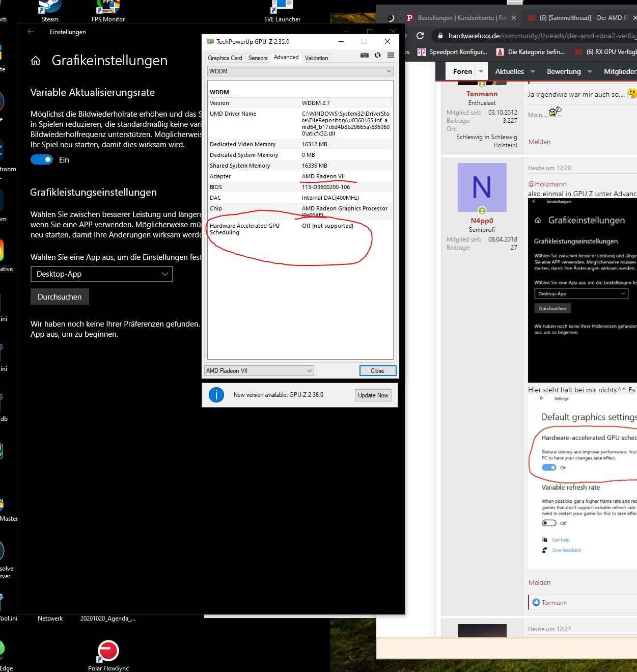This screenshot has width=637, height=672.
Task: Expand the Bewertung menu arrow
Action: [590, 71]
